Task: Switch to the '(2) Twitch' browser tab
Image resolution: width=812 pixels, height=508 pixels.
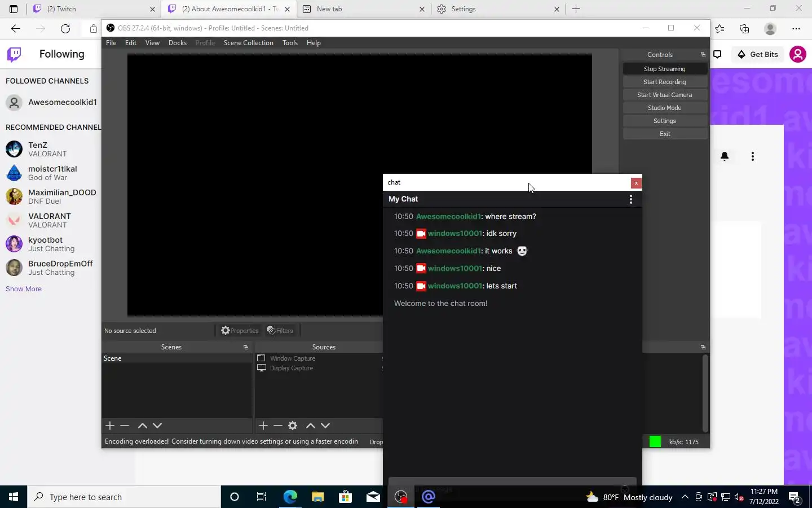Action: (94, 9)
